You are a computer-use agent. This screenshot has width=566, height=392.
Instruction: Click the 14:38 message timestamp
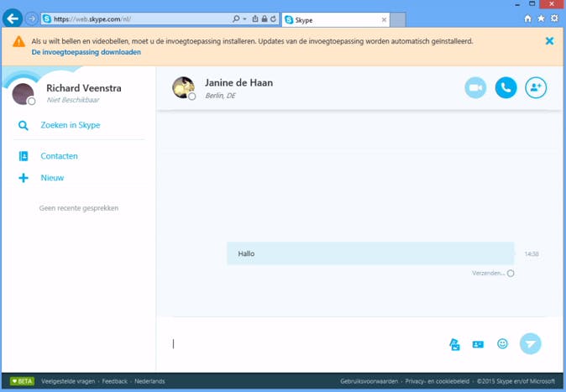tap(532, 254)
